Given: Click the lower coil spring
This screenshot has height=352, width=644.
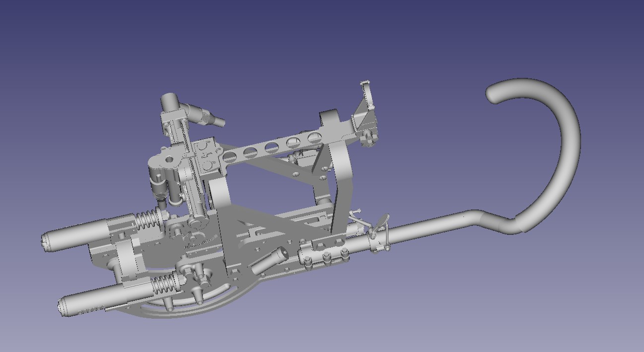Looking at the screenshot, I should click(163, 284).
